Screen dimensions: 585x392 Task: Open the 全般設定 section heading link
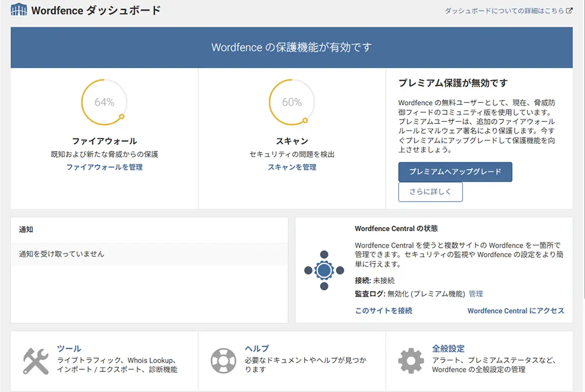[448, 349]
